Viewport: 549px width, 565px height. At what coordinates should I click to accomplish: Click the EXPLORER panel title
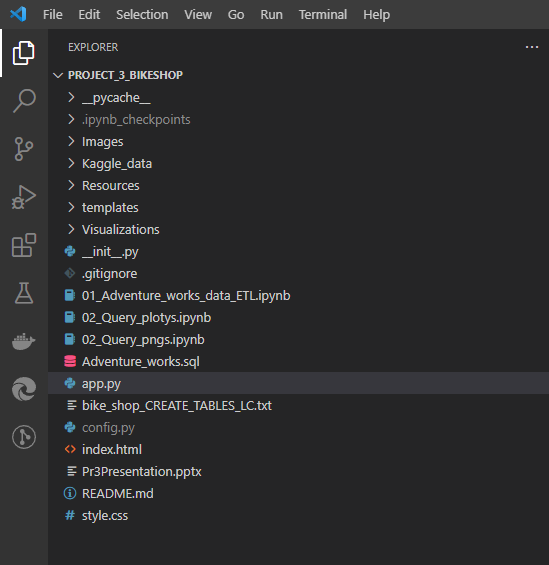tap(93, 47)
